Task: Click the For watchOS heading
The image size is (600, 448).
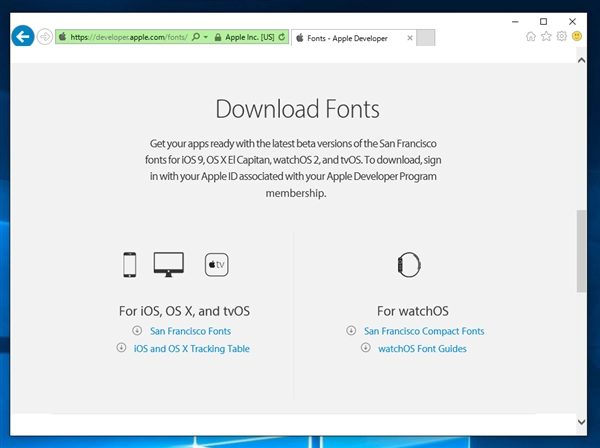Action: pos(412,311)
